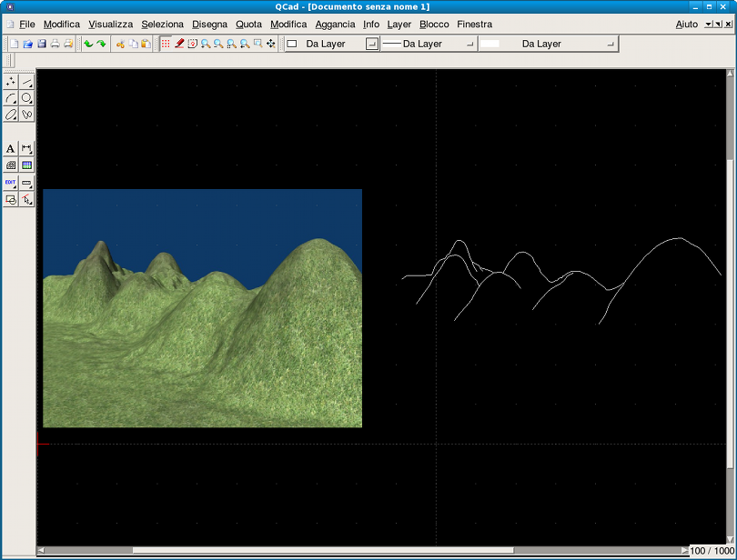737x560 pixels.
Task: Expand the line type 'Da Layer' dropdown
Action: 548,44
